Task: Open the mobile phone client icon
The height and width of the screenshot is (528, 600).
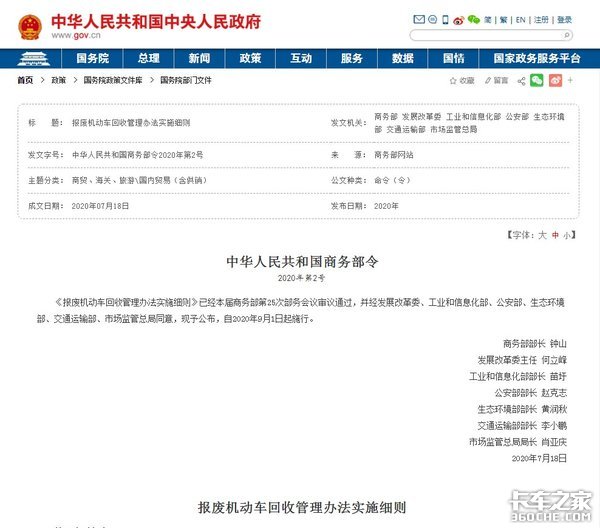Action: [445, 19]
